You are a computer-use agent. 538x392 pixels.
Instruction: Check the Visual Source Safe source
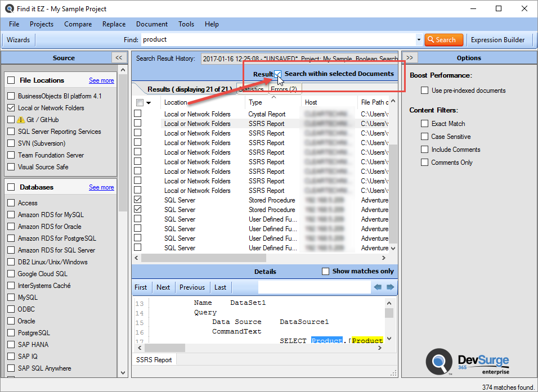[11, 166]
